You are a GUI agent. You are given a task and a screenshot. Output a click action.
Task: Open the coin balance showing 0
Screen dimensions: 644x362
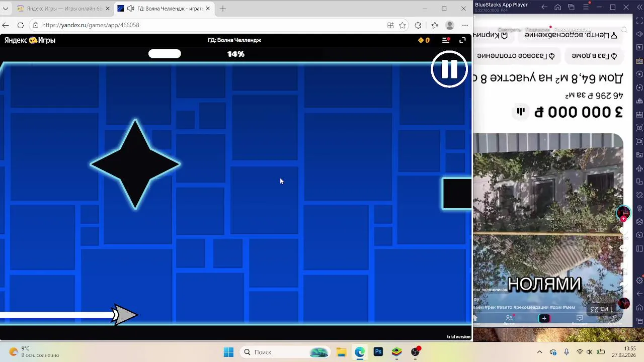tap(424, 40)
